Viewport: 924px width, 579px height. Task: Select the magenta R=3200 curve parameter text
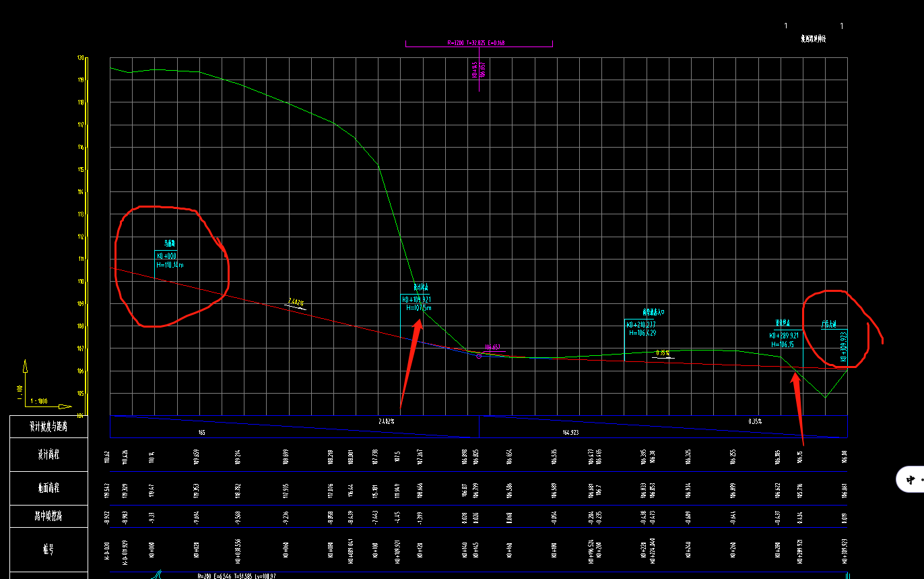pos(476,42)
